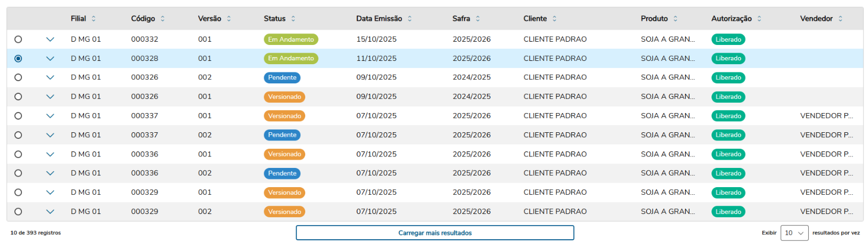Toggle Status column sort icon

[293, 19]
